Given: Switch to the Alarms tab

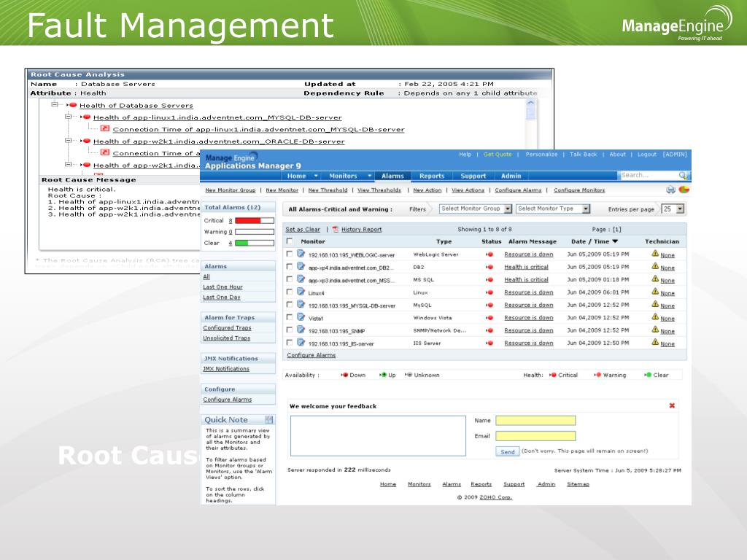Looking at the screenshot, I should [x=392, y=176].
